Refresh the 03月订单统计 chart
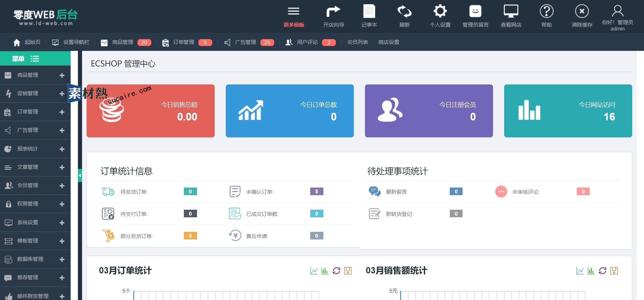The image size is (644, 300). point(337,271)
